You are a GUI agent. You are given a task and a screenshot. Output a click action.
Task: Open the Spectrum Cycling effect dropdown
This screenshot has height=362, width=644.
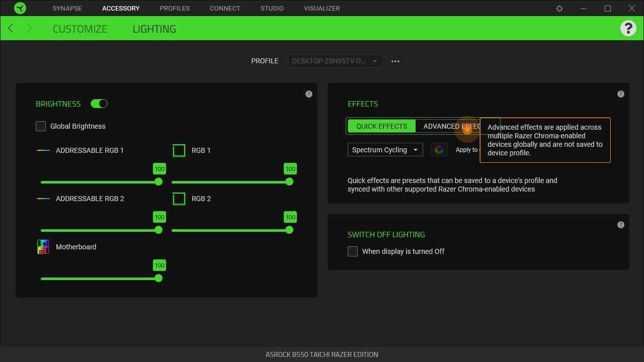click(x=385, y=150)
